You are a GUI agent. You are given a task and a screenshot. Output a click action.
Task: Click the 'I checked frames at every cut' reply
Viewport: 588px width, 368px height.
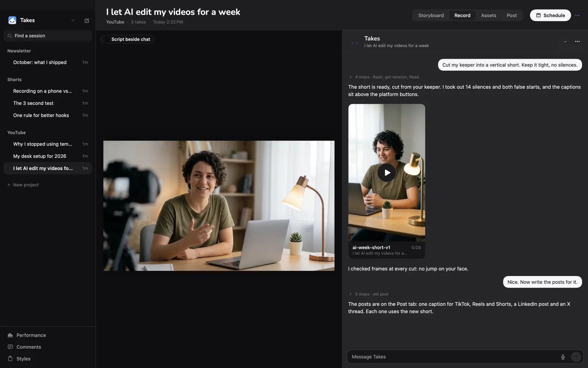click(408, 269)
